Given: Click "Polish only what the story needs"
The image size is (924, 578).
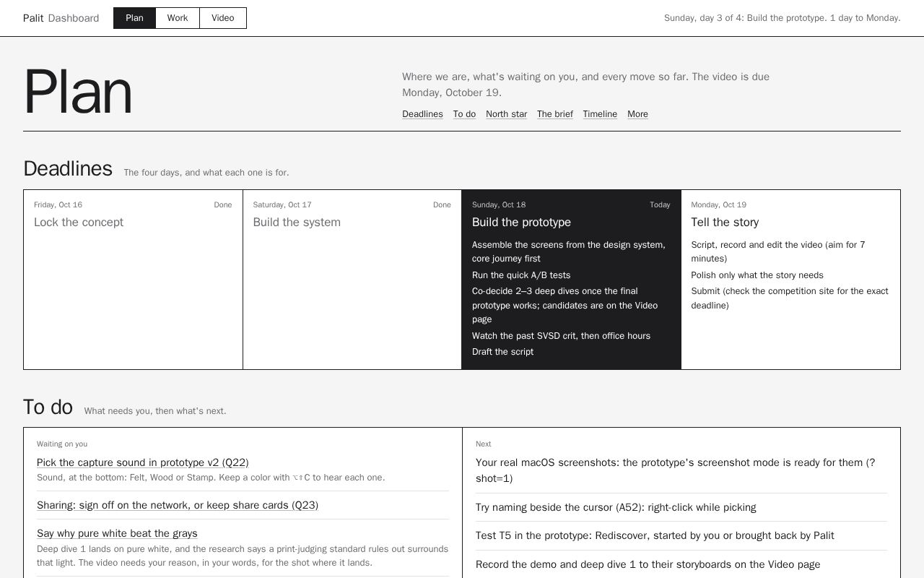Looking at the screenshot, I should pos(757,275).
